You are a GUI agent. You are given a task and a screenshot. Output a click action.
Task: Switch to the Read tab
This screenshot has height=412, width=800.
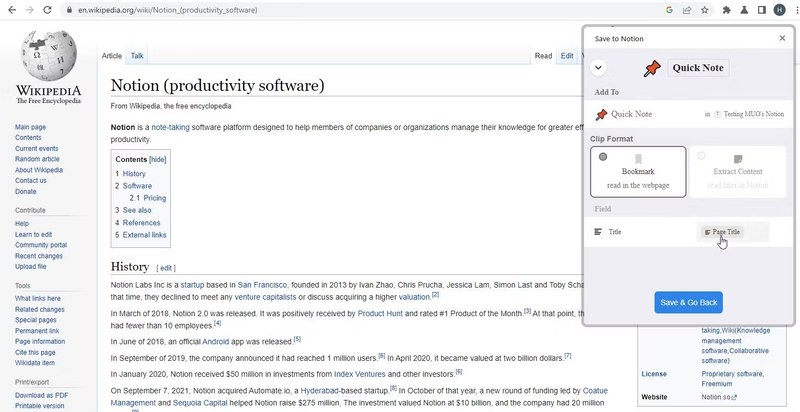(x=543, y=56)
